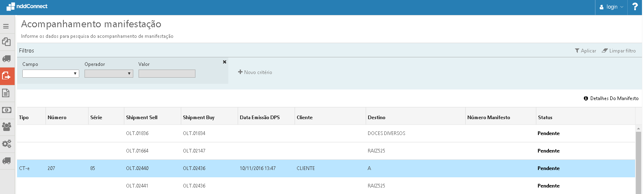Open the first truck sidebar icon
Viewport: 644px width, 194px height.
coord(7,59)
